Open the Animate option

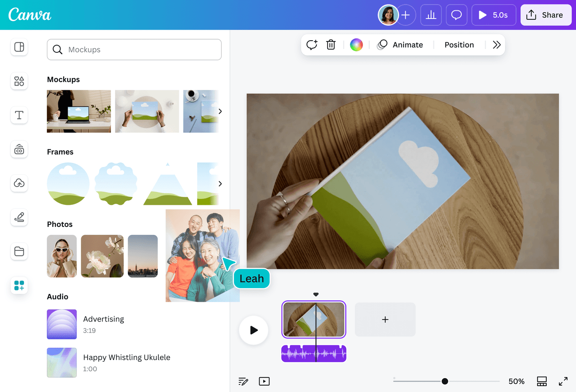point(401,45)
